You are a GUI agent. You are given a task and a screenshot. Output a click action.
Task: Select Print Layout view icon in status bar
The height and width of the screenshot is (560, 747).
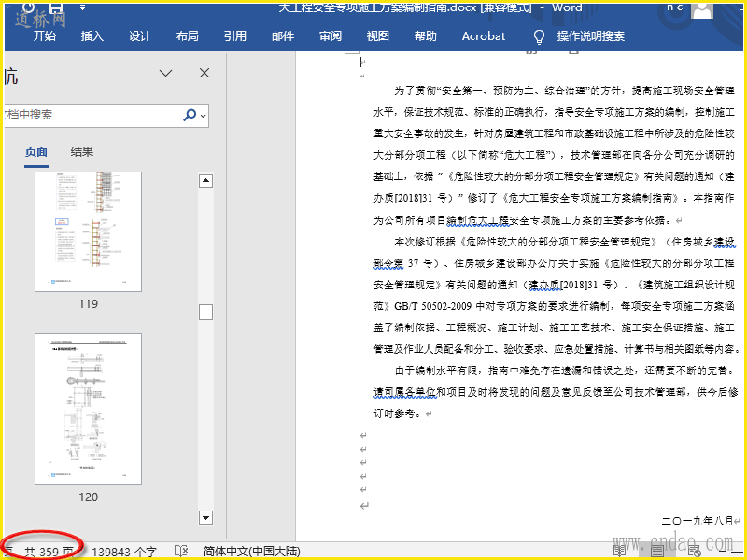[657, 552]
